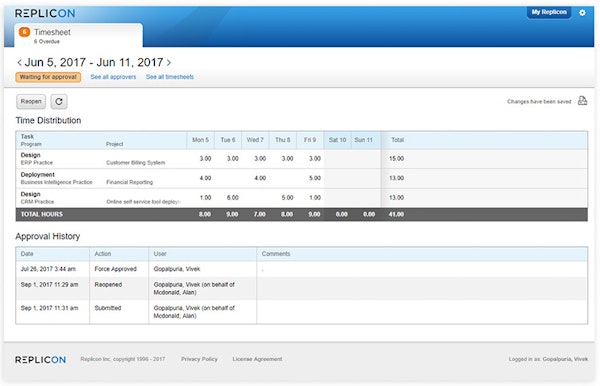Screen dimensions: 600x386
Task: Open Privacy Policy link in footer
Action: [199, 359]
